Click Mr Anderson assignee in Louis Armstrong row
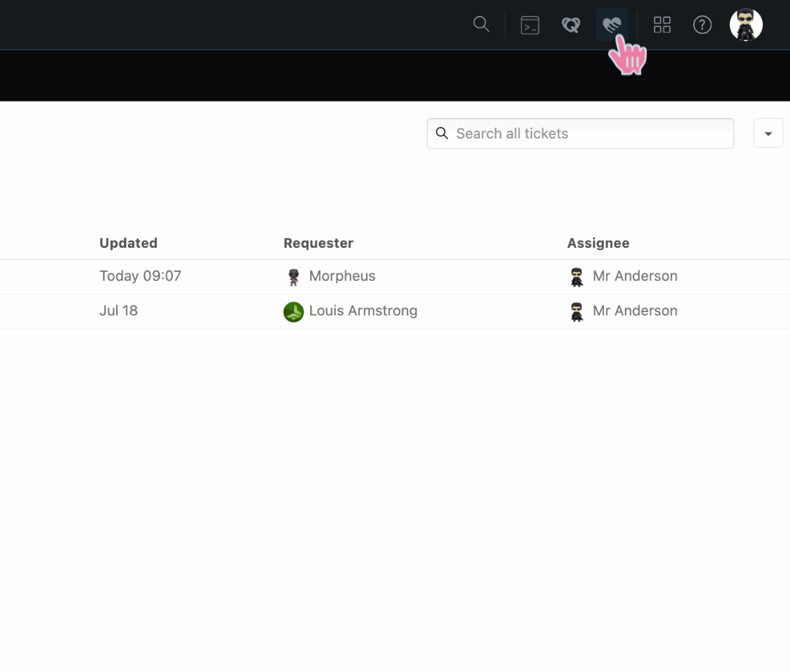Screen dimensions: 790x672 pyautogui.click(x=635, y=311)
